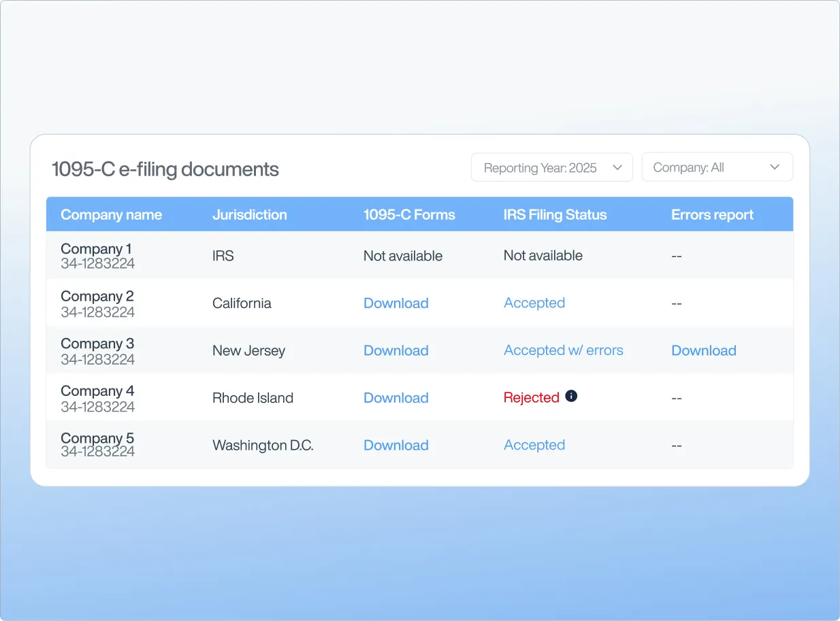Download 1095-C forms for Company 5
The width and height of the screenshot is (840, 621).
tap(396, 446)
